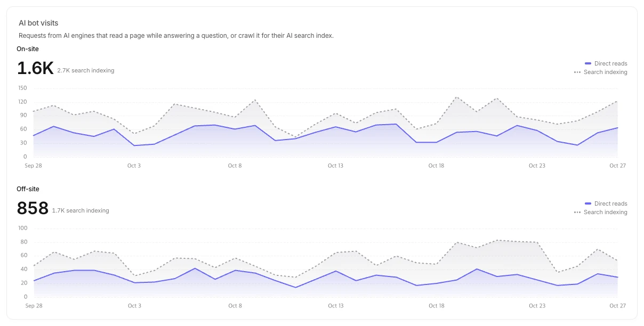Toggle Direct reads legend in On-site chart
The height and width of the screenshot is (326, 644).
(606, 63)
